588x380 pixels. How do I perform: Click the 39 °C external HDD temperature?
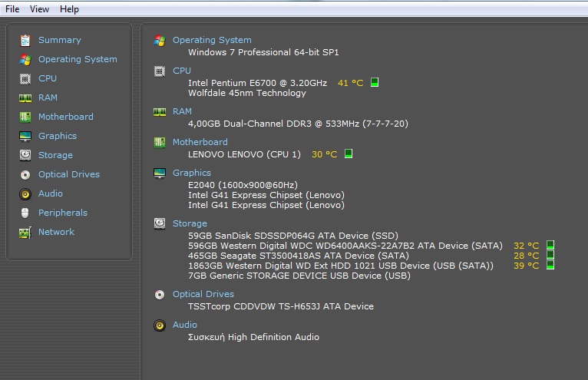click(x=526, y=266)
